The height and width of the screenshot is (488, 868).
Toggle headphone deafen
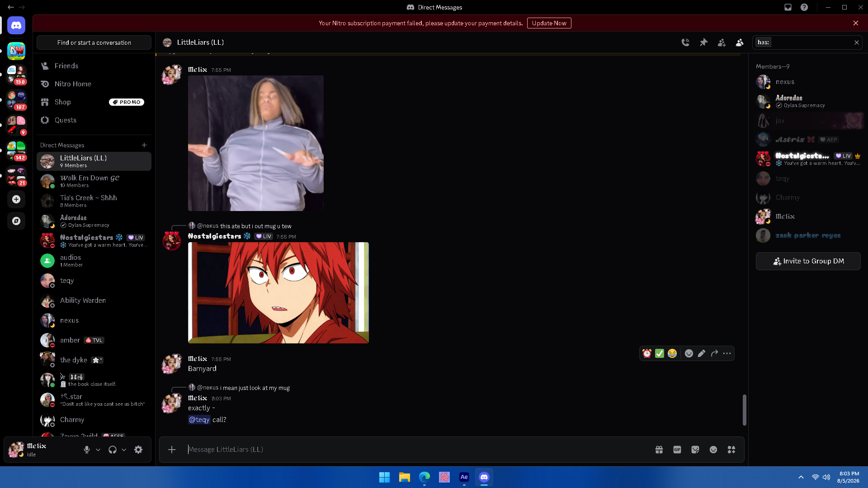(x=113, y=450)
